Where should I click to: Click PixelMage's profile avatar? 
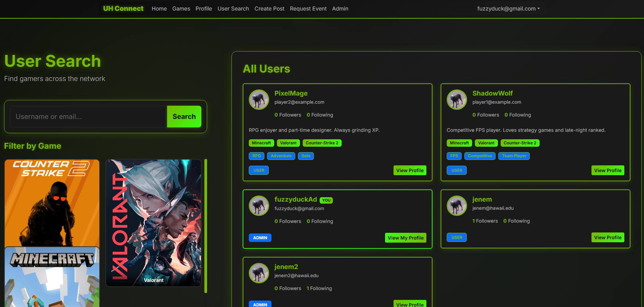259,100
